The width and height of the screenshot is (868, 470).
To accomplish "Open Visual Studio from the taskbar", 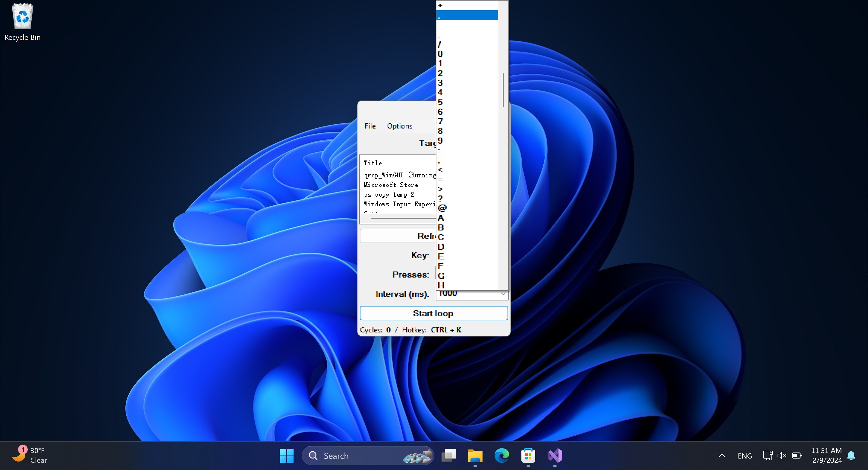I will (x=555, y=456).
